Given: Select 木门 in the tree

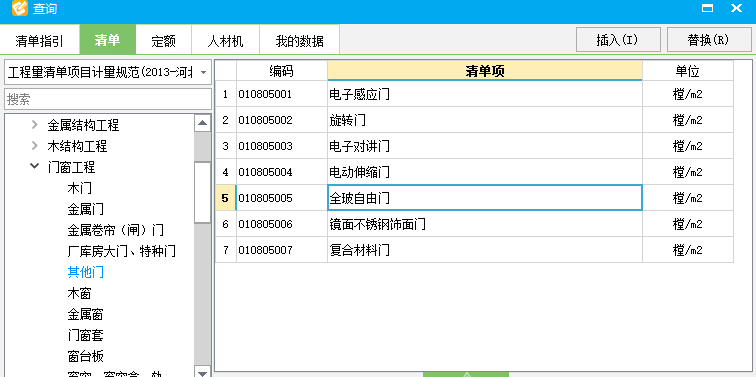Looking at the screenshot, I should click(80, 188).
